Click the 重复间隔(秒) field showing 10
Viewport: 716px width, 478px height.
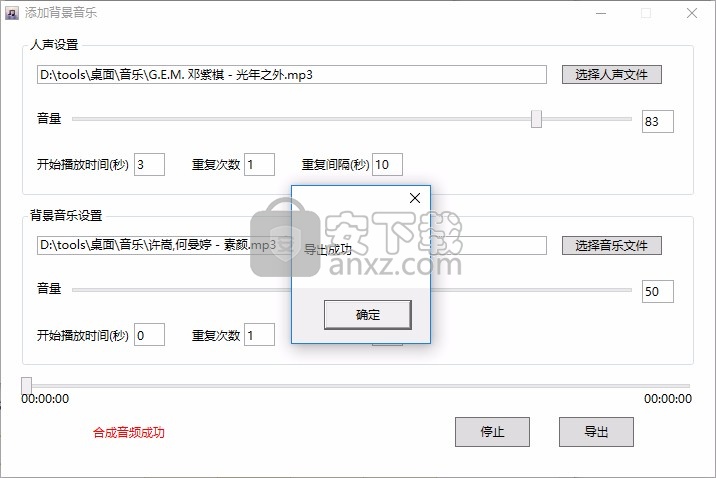point(387,164)
